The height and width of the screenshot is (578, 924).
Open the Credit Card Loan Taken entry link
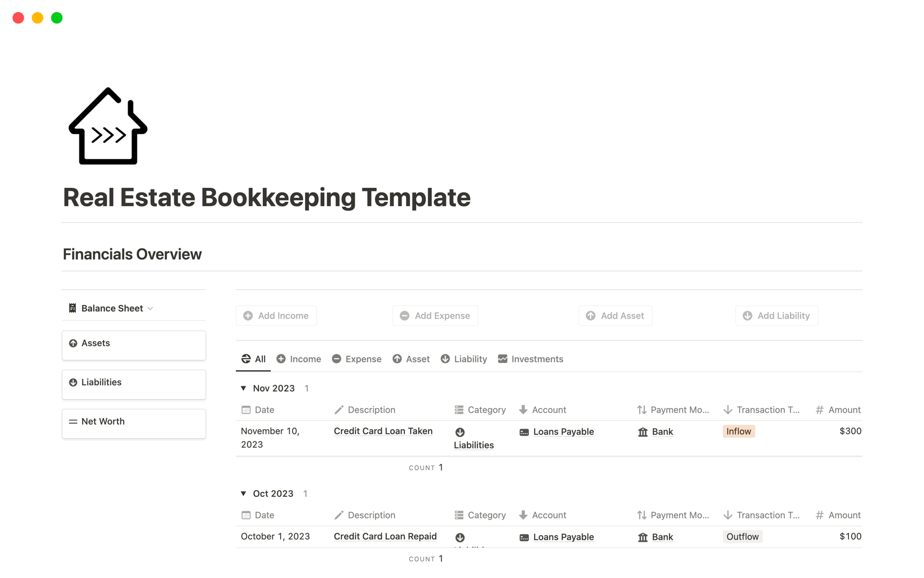[x=383, y=431]
